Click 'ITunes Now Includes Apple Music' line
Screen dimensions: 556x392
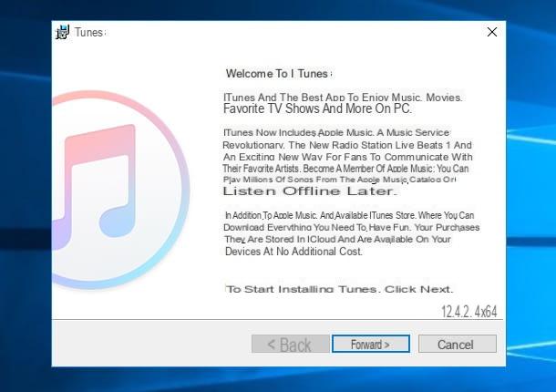coord(336,133)
